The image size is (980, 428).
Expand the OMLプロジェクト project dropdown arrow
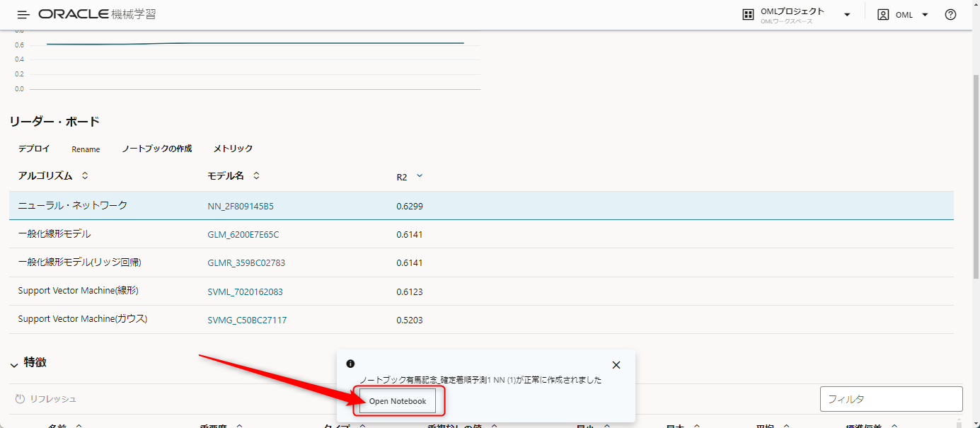[x=847, y=15]
